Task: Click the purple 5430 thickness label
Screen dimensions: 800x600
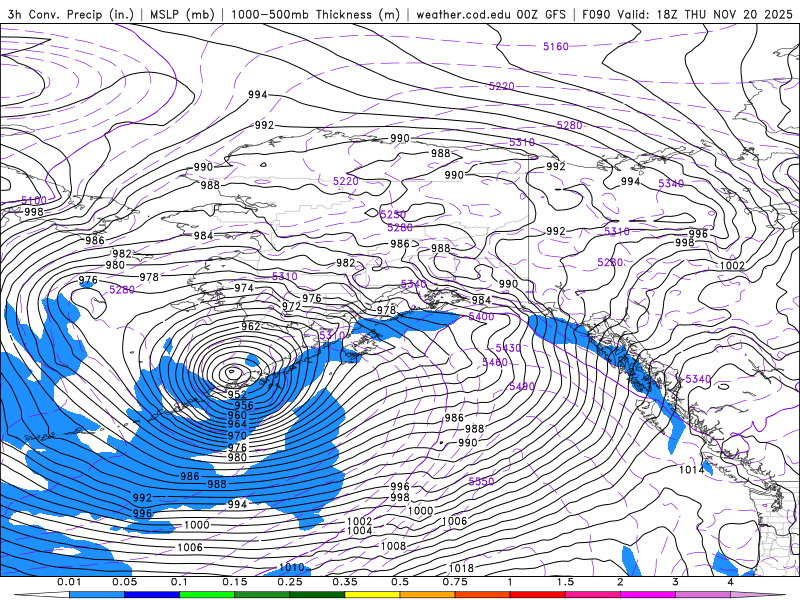Action: click(508, 348)
